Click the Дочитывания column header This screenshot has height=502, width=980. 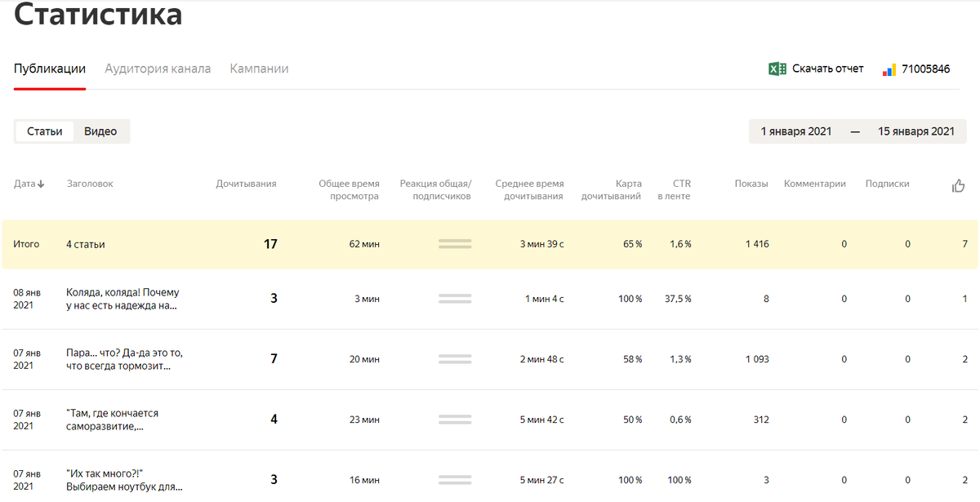click(x=246, y=184)
